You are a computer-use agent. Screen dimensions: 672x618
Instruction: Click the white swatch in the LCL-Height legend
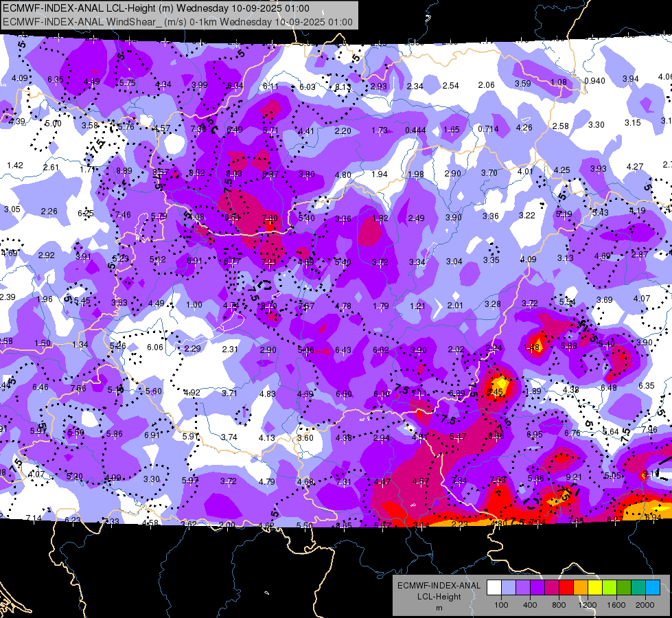pos(494,588)
